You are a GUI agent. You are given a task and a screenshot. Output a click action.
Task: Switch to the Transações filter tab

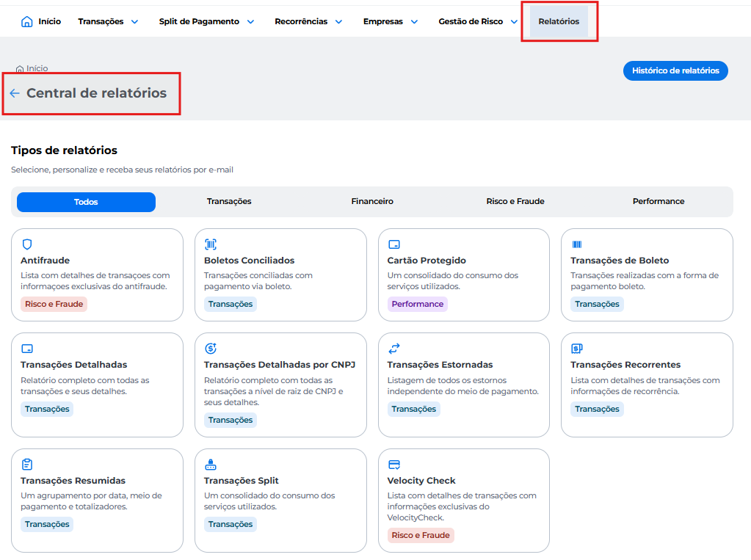229,202
